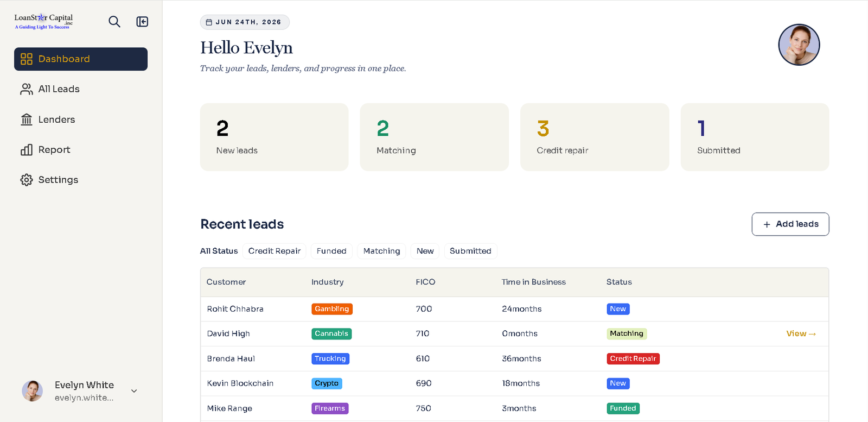Collapse the sidebar with panel icon
The image size is (868, 422).
(142, 22)
